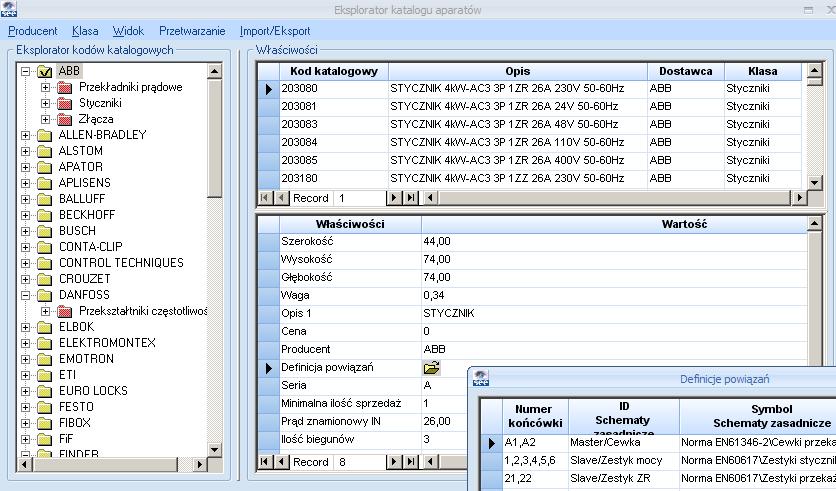Open the Widok menu

click(x=128, y=31)
